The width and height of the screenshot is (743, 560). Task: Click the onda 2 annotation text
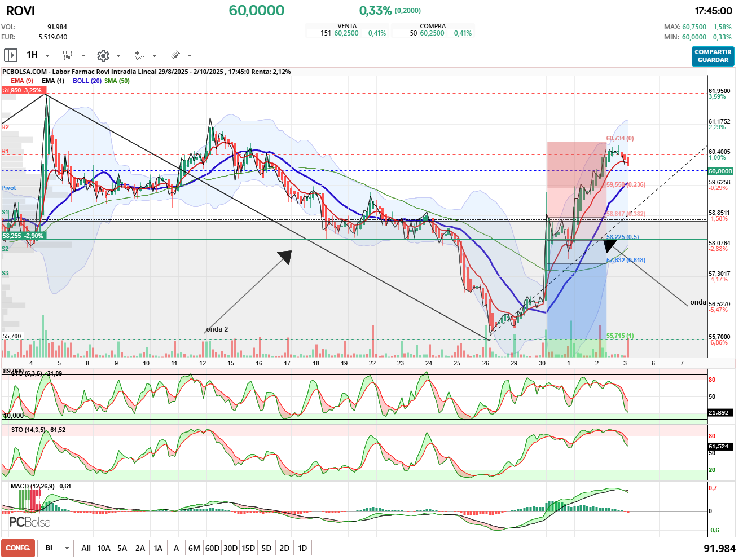(217, 329)
